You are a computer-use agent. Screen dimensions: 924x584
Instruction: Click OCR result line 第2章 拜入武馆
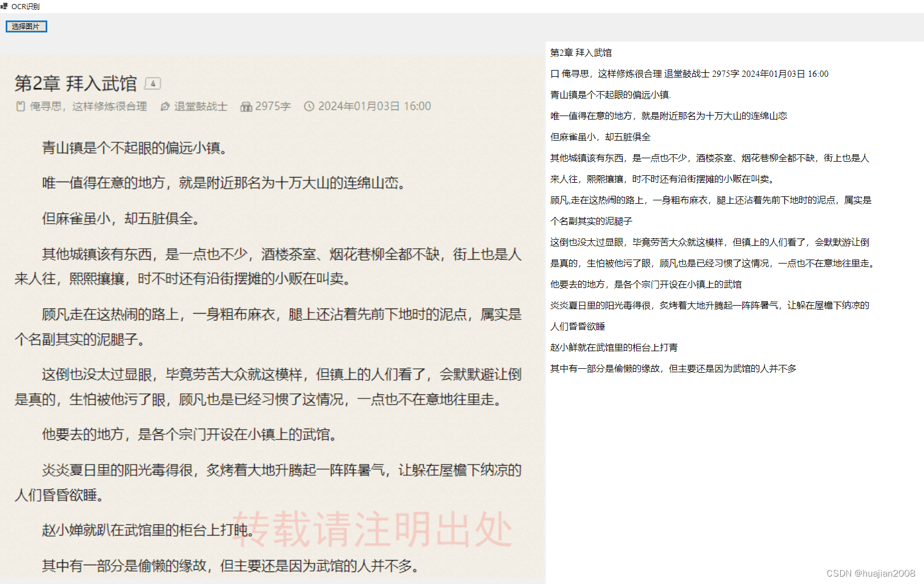[x=581, y=52]
